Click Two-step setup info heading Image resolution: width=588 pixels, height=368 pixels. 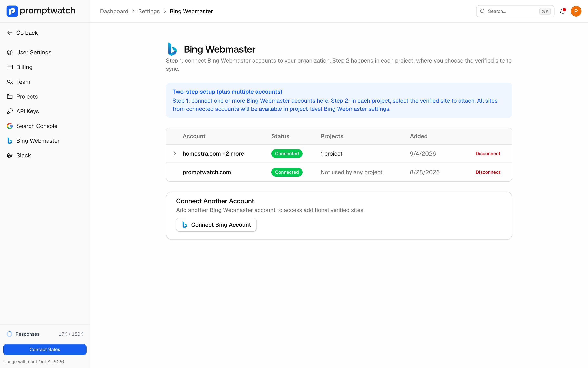pos(227,92)
